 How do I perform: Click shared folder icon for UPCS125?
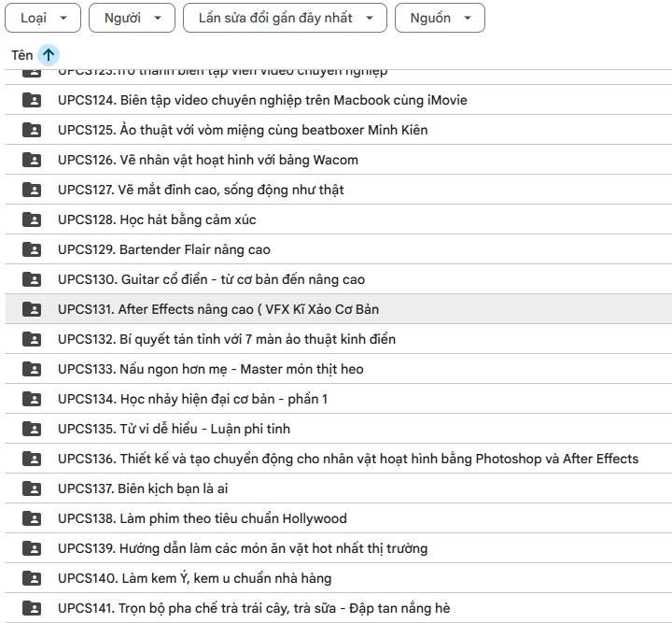32,130
